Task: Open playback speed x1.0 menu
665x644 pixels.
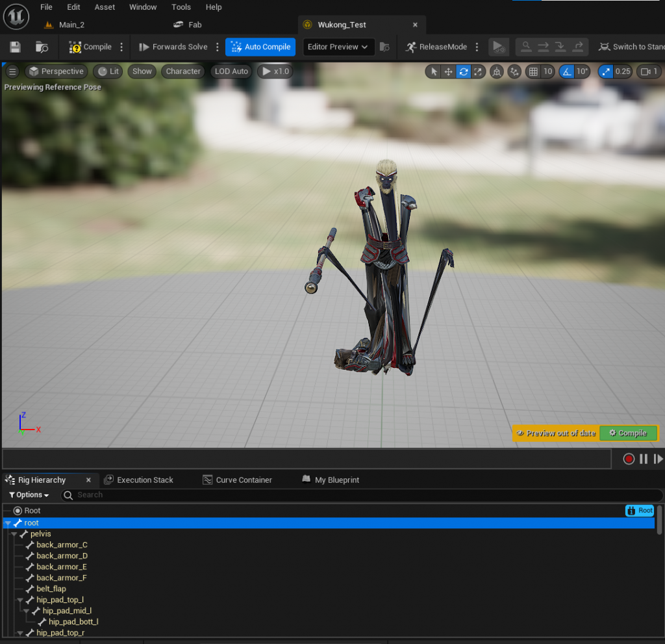Action: tap(275, 71)
